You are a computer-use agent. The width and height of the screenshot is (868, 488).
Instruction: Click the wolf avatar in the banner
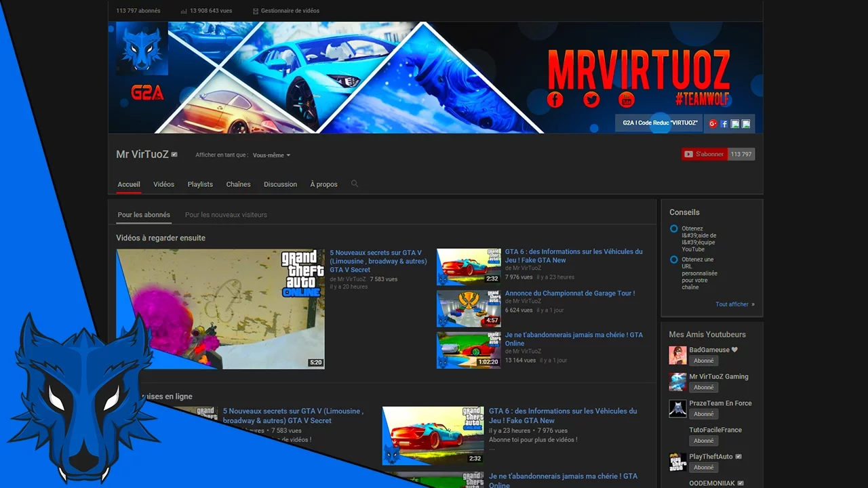pos(142,49)
